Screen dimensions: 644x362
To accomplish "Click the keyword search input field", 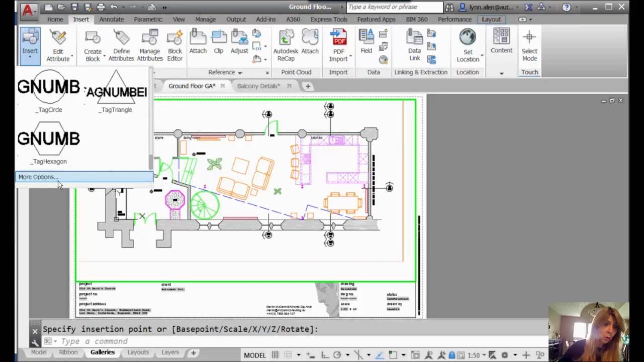I will 395,7.
